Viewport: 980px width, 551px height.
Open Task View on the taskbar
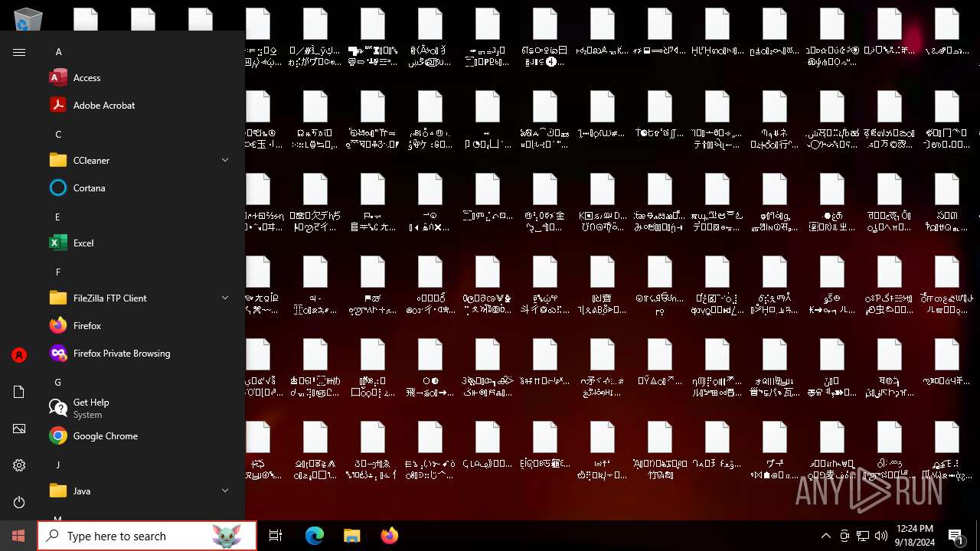(276, 536)
